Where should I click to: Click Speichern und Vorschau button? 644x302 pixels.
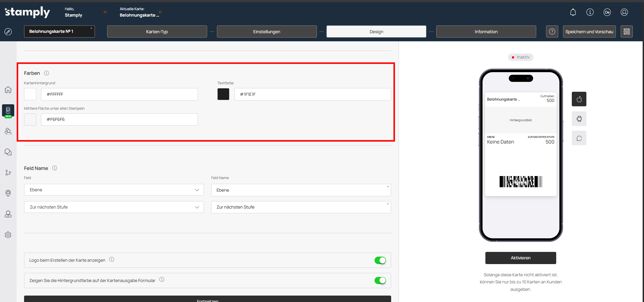click(x=589, y=31)
